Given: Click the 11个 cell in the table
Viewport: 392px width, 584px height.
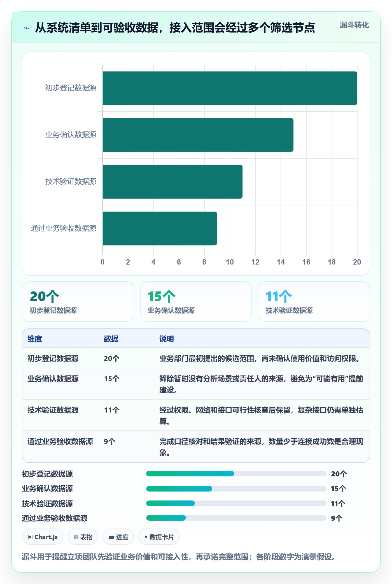Looking at the screenshot, I should pyautogui.click(x=112, y=410).
